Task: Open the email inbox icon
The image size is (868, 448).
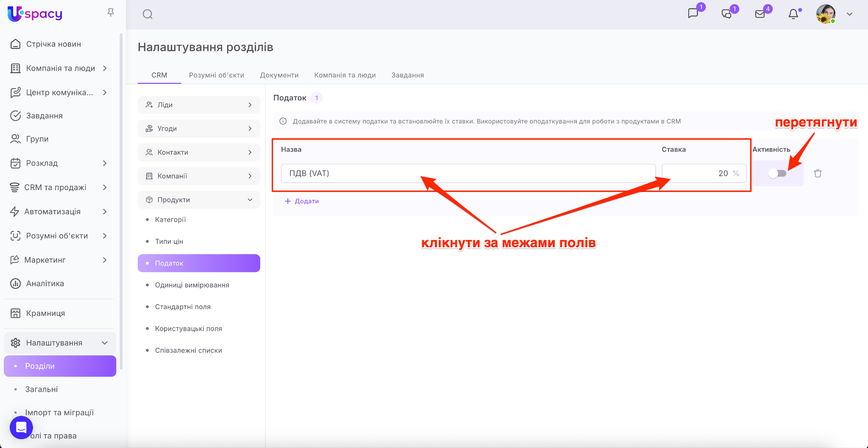Action: 760,14
